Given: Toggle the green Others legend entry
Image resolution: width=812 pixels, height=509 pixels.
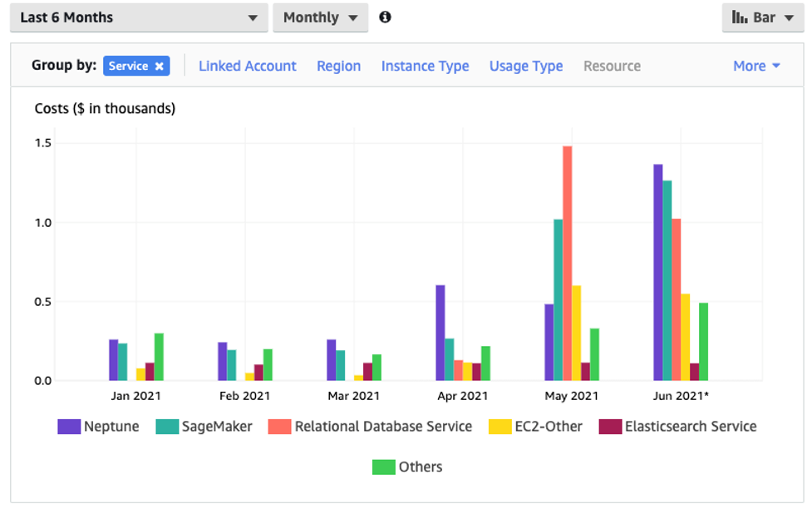Looking at the screenshot, I should pos(382,467).
